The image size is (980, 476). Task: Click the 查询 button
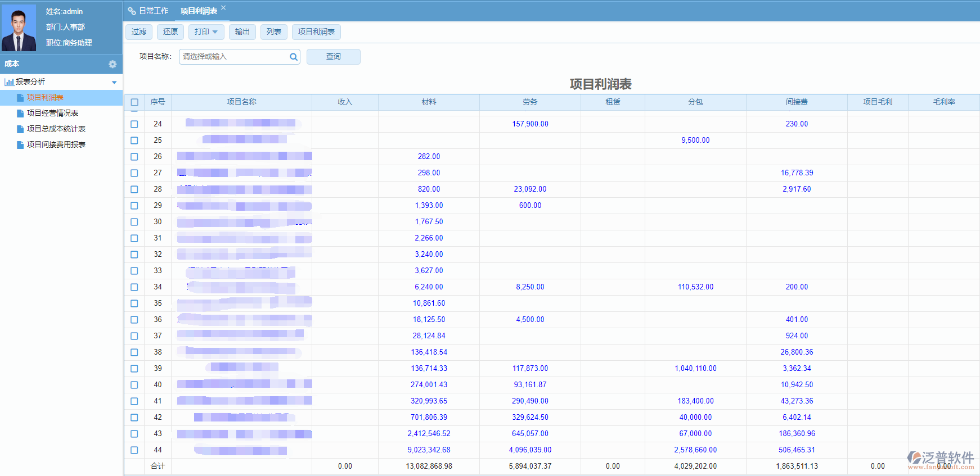(x=333, y=57)
